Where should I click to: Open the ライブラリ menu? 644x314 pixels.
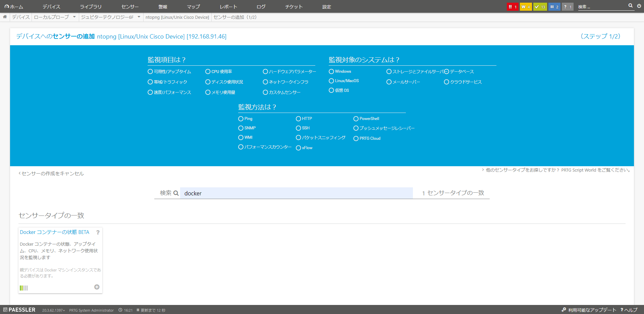tap(91, 7)
